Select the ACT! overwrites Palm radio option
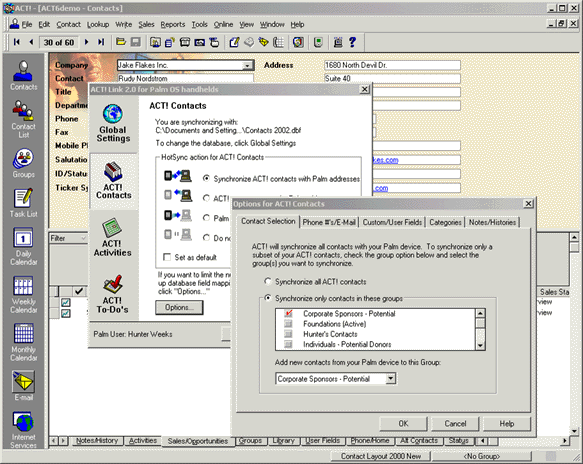The image size is (583, 464). click(206, 198)
